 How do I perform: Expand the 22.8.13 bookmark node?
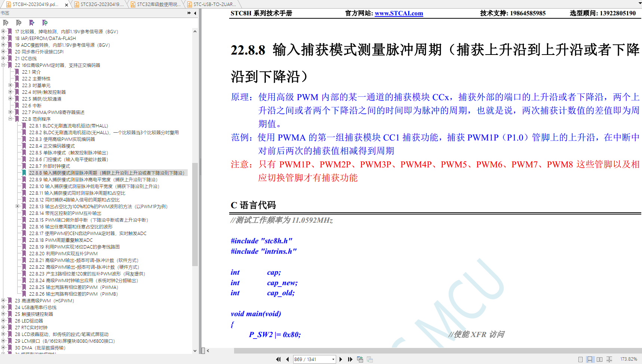pyautogui.click(x=18, y=206)
